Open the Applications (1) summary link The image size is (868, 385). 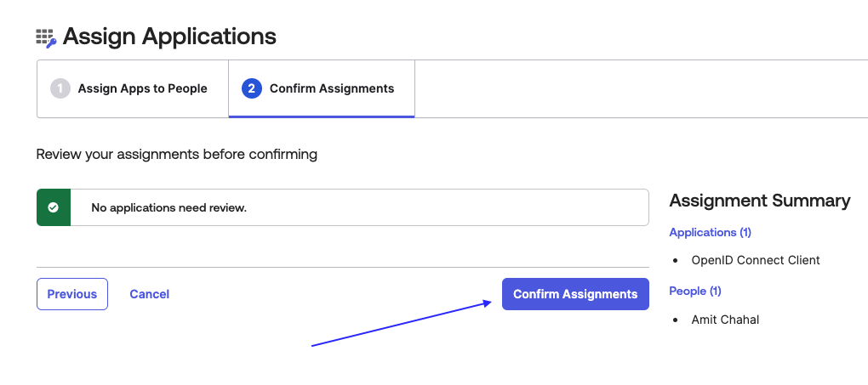[710, 232]
